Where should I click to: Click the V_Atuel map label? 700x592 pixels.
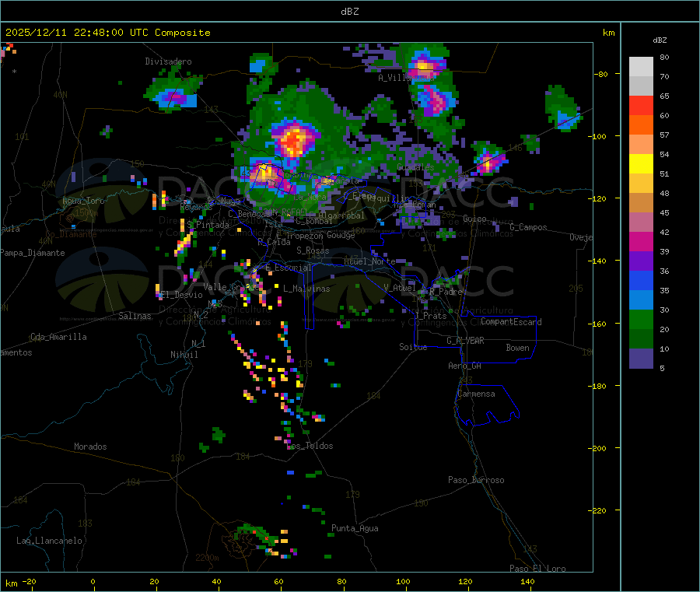400,288
